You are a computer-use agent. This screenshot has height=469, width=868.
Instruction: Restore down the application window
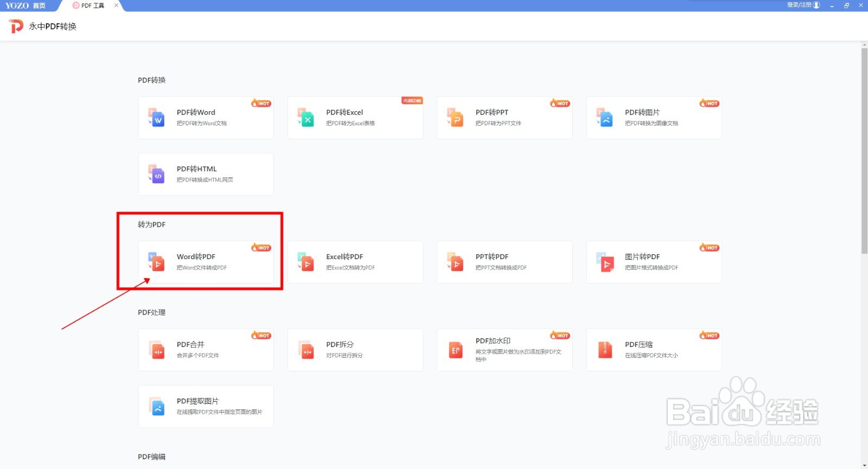[x=846, y=5]
